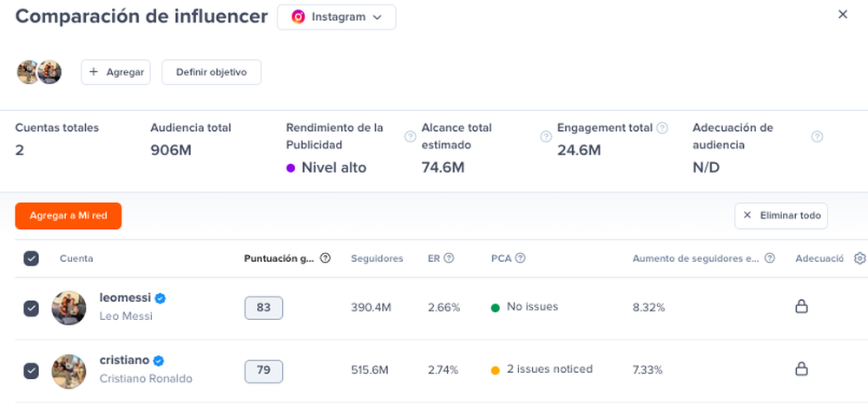Click the first small avatar near Agregar
Image resolution: width=868 pixels, height=405 pixels.
coord(27,72)
